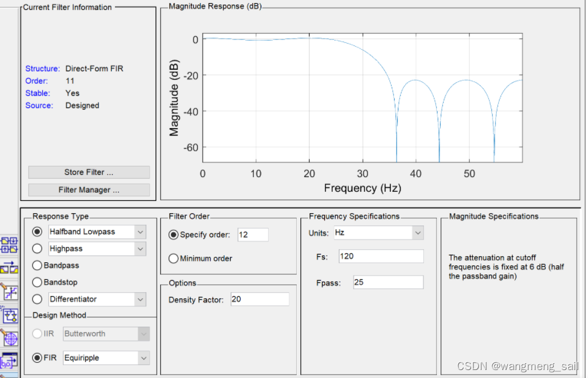Click the Order: label in filter information
Screen dimensions: 588x378
click(36, 81)
